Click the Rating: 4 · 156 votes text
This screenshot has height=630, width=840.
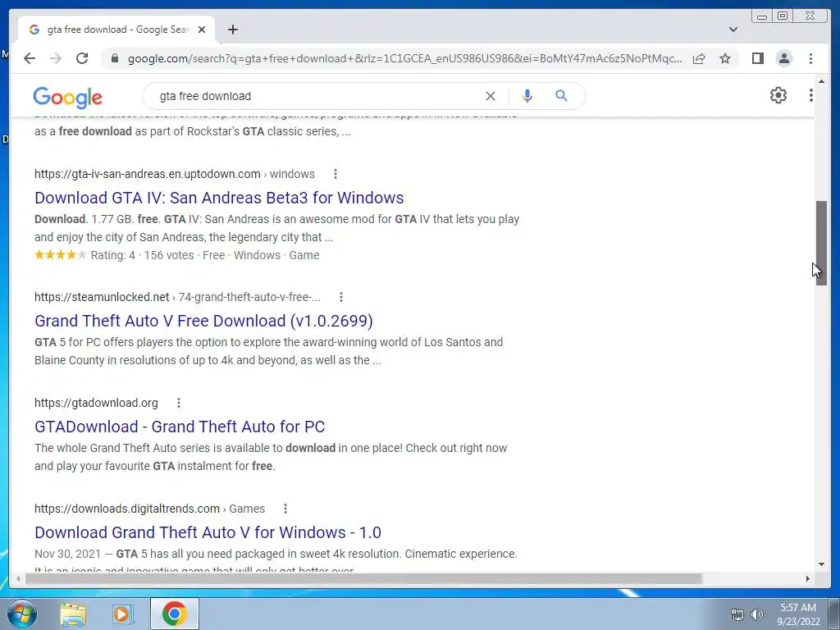click(142, 256)
